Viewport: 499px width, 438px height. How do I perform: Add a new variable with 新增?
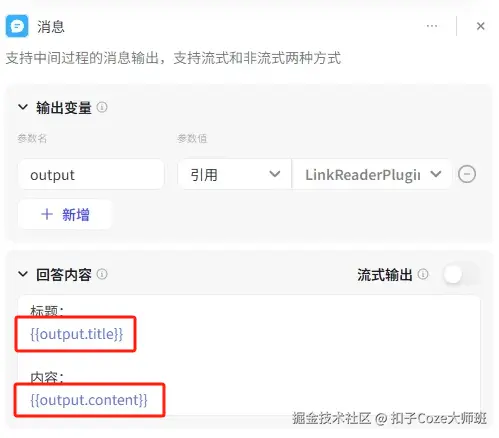pyautogui.click(x=65, y=214)
